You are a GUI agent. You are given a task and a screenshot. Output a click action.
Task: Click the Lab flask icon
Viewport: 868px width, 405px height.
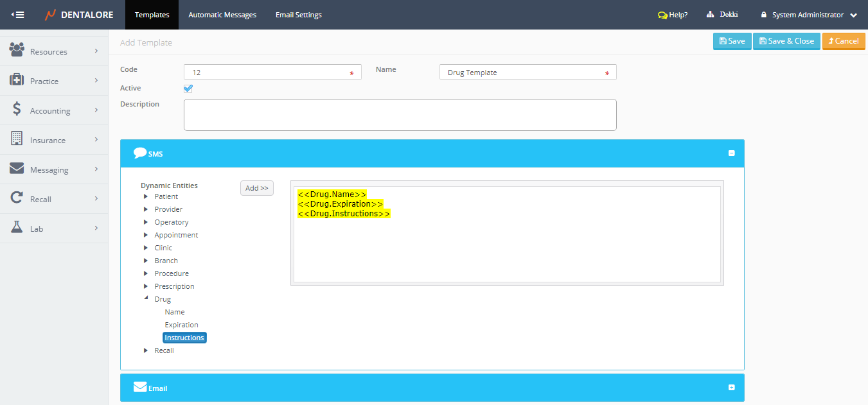(x=17, y=228)
